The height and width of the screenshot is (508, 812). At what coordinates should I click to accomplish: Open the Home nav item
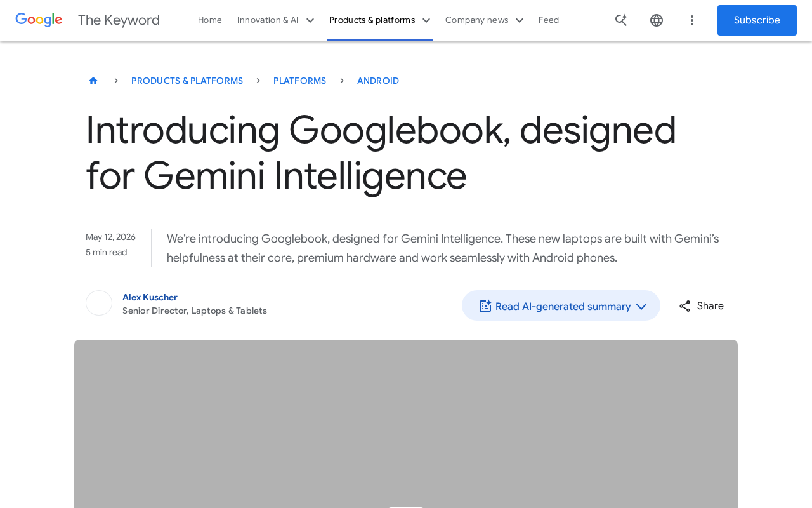click(x=210, y=20)
